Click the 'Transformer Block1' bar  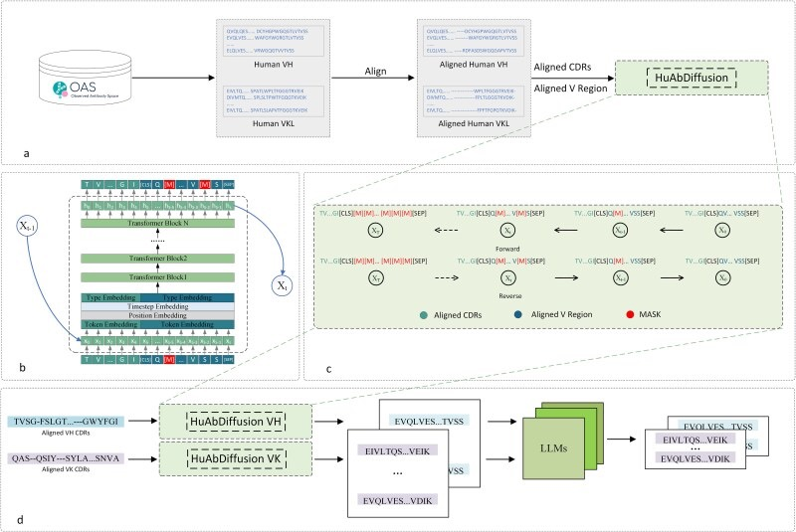(158, 276)
